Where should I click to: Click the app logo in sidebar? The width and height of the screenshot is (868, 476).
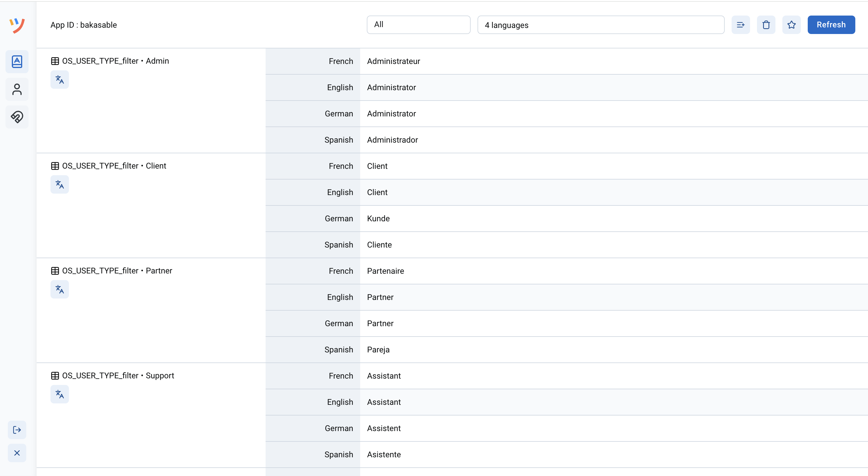17,25
